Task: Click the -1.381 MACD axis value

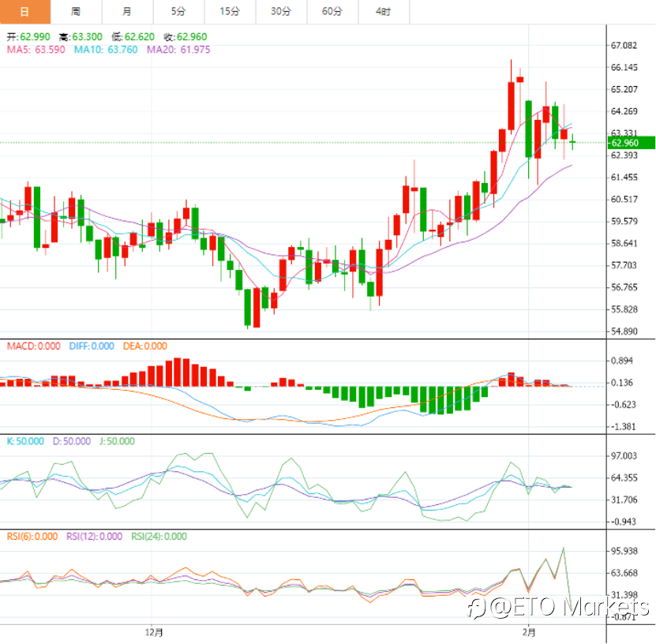Action: [x=622, y=427]
